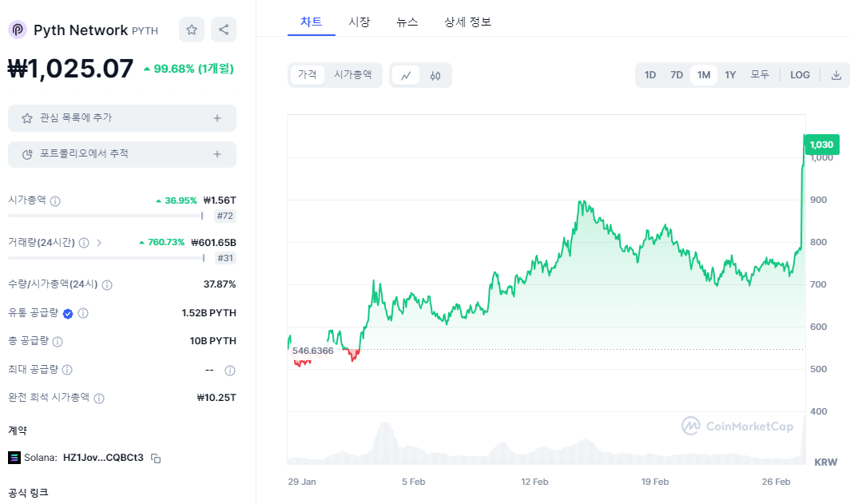This screenshot has height=504, width=850.
Task: Click the ₩1,025.07 price
Action: 70,69
